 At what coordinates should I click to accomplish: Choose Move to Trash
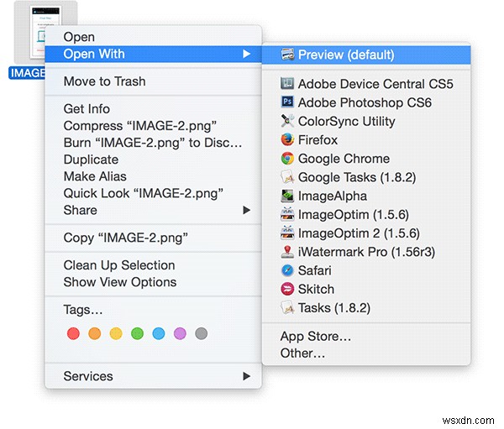[x=104, y=81]
